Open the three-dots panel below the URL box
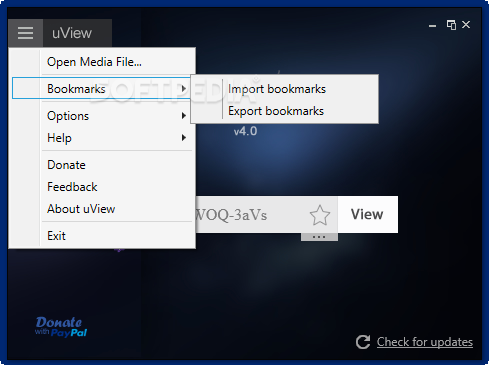Viewport: 489px width, 365px height. (x=319, y=237)
